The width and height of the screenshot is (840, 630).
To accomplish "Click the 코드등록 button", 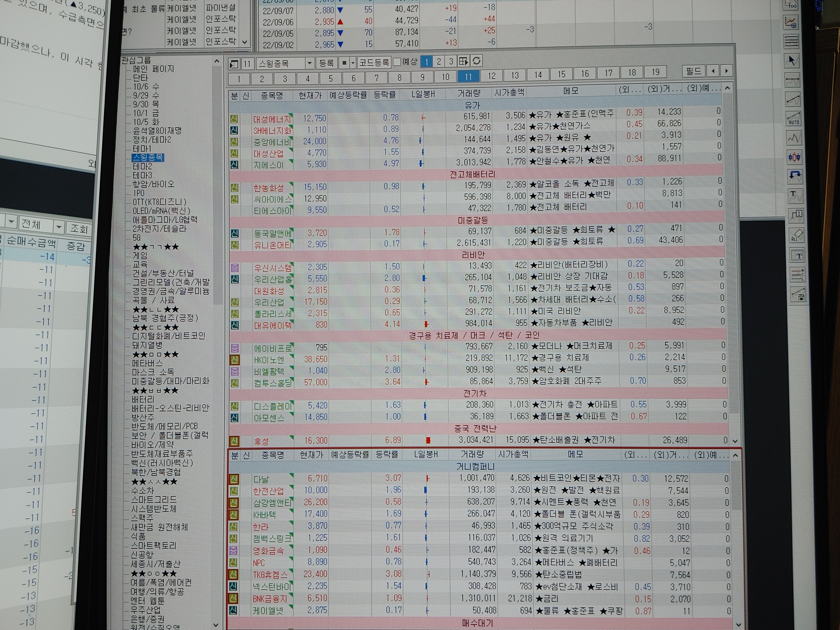I will coord(374,62).
